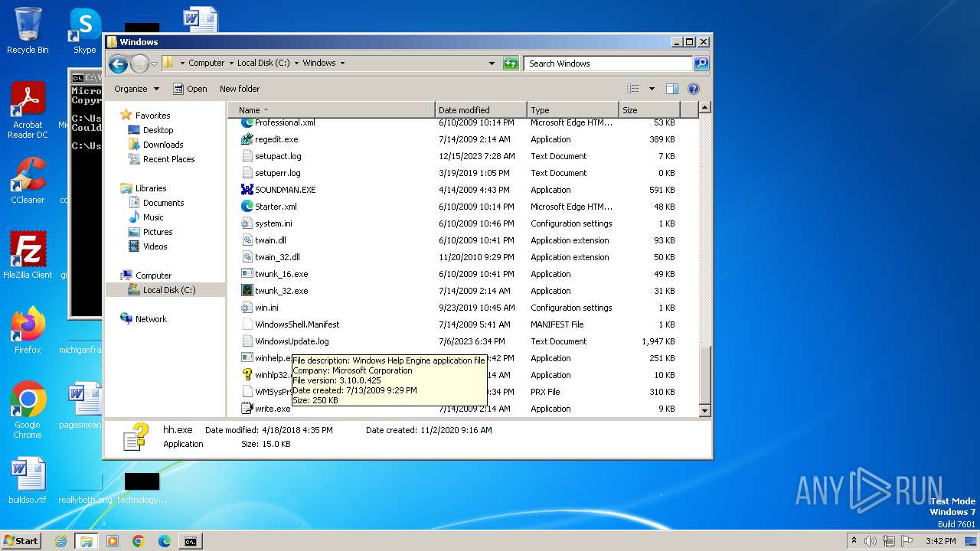
Task: Select the system.ini file icon
Action: click(x=247, y=223)
